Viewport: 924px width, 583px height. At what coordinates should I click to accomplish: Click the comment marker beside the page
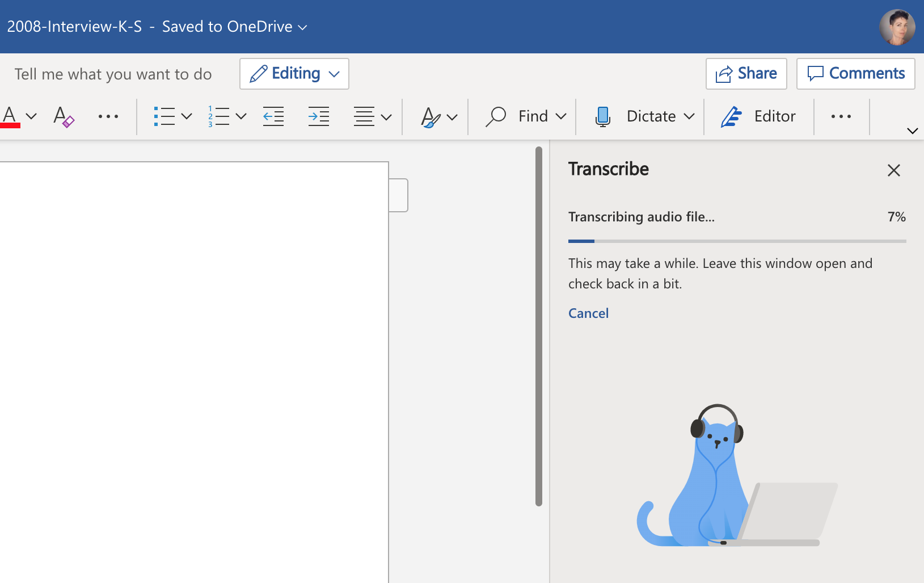399,195
